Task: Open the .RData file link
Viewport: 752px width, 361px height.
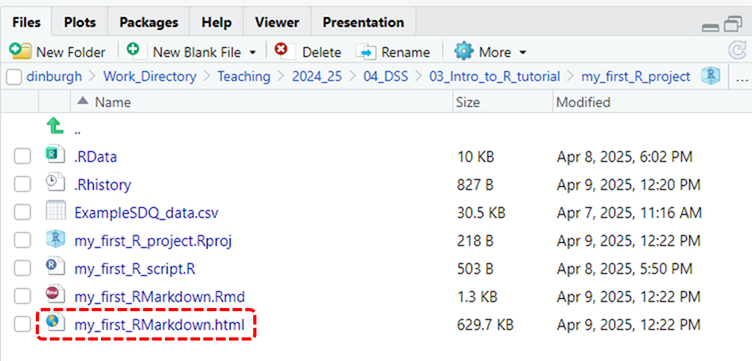Action: 95,157
